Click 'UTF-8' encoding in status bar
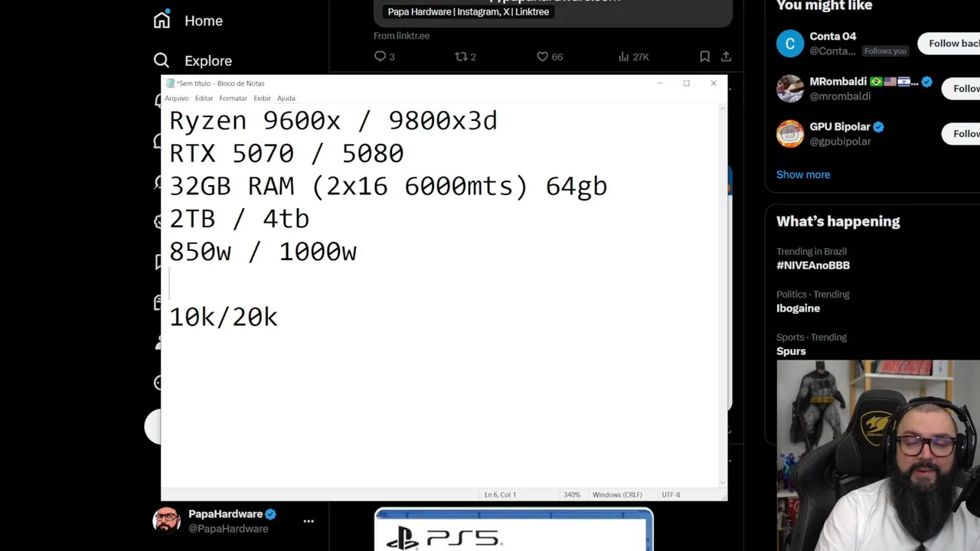Viewport: 980px width, 551px height. pyautogui.click(x=671, y=495)
